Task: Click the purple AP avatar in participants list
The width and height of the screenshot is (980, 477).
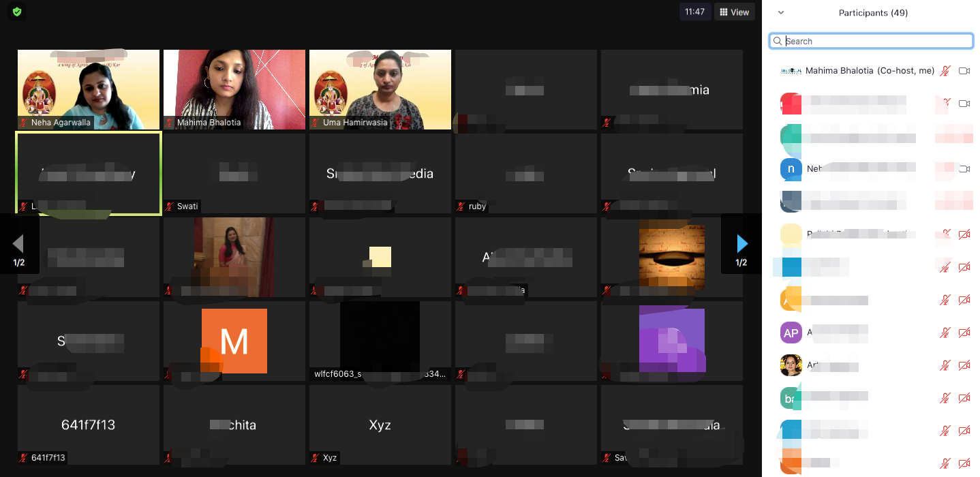Action: 791,333
